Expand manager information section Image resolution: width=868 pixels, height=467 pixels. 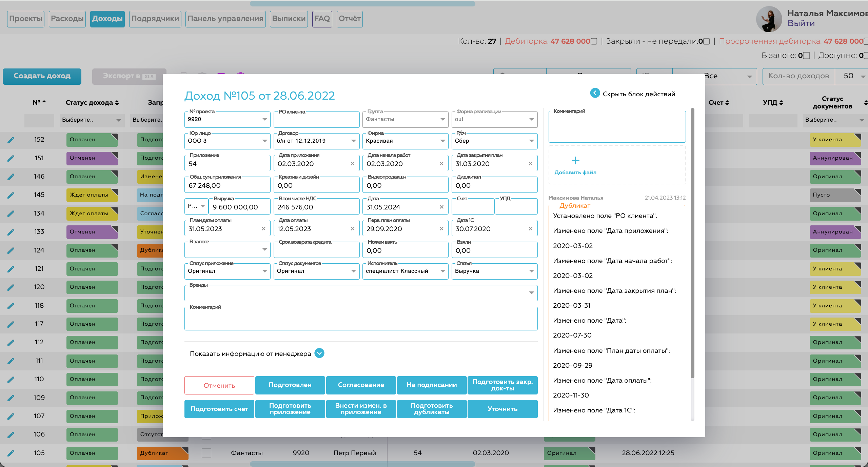(x=319, y=353)
